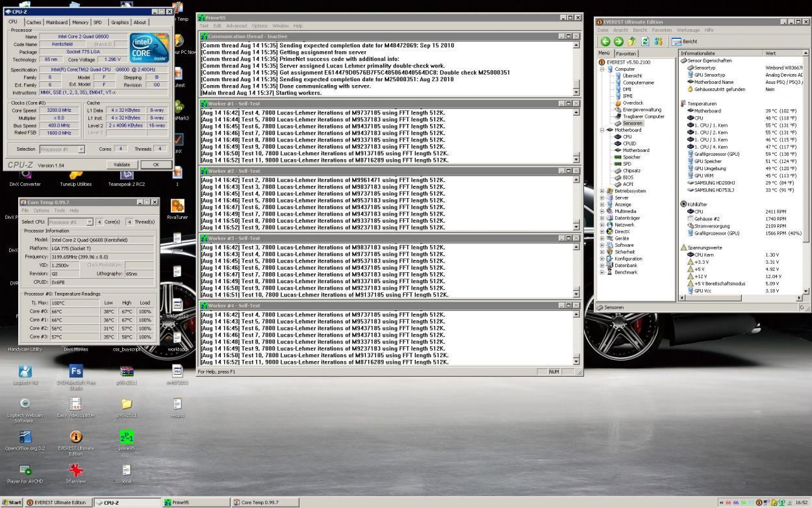The image size is (812, 508).
Task: Click EVEREST green back arrow toolbar icon
Action: tap(605, 41)
